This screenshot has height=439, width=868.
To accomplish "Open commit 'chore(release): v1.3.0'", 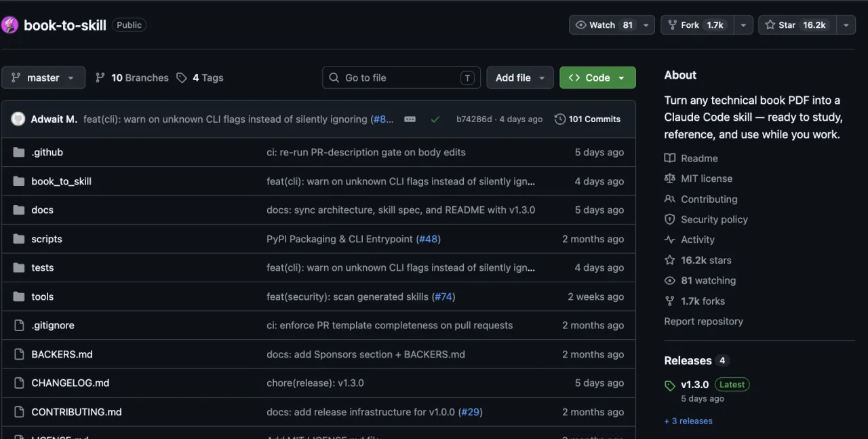I will pyautogui.click(x=315, y=383).
